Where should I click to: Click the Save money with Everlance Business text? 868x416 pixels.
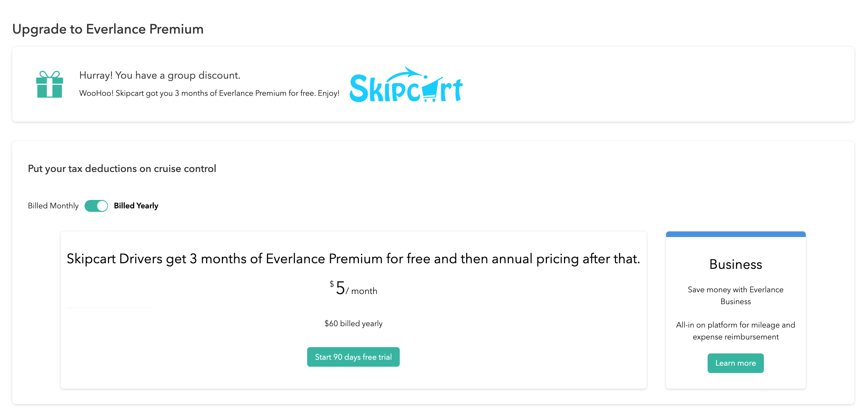736,295
